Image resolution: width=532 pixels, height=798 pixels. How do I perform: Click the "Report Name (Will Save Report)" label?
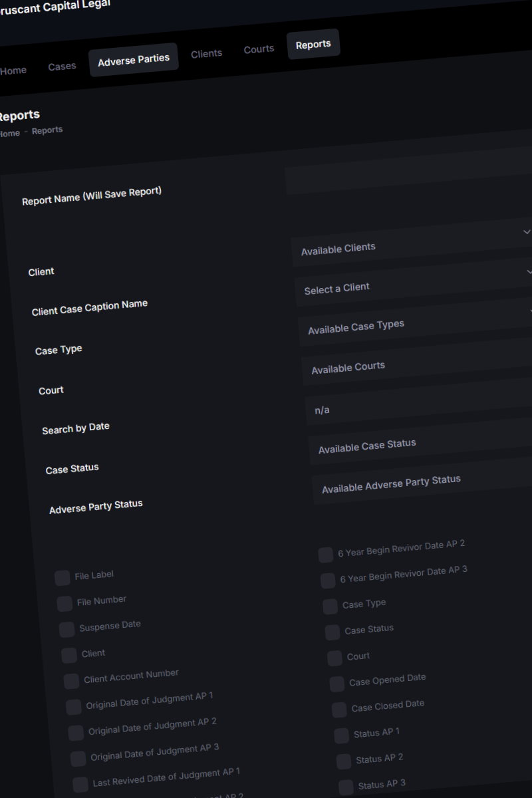coord(92,196)
